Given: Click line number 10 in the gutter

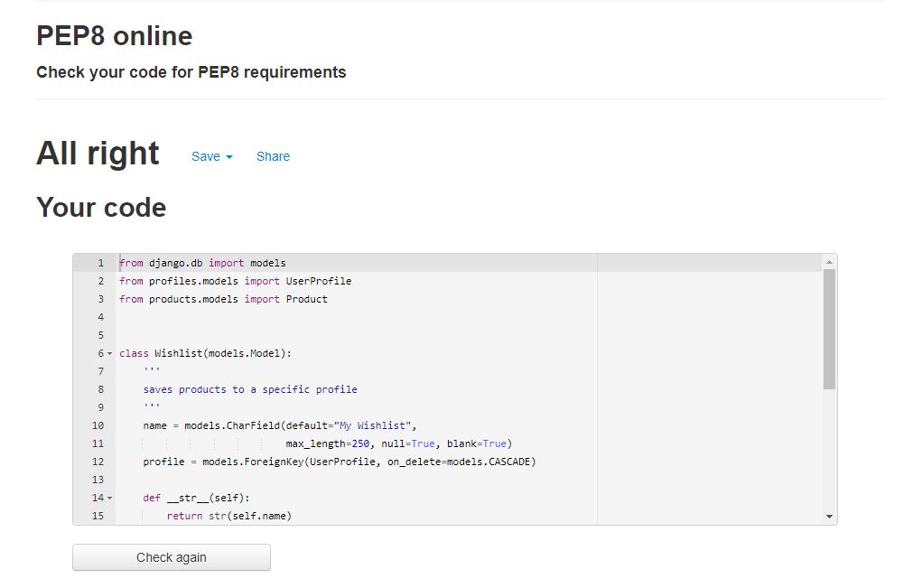Looking at the screenshot, I should (98, 425).
